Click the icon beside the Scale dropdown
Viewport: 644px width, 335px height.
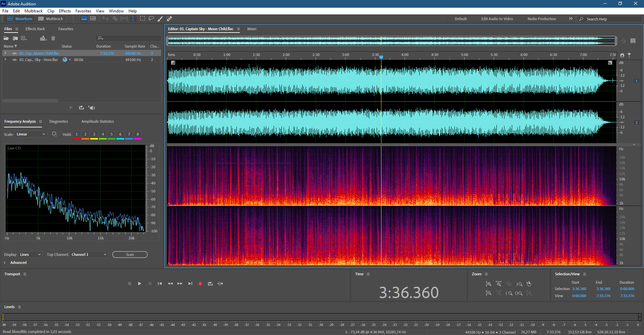(54, 134)
